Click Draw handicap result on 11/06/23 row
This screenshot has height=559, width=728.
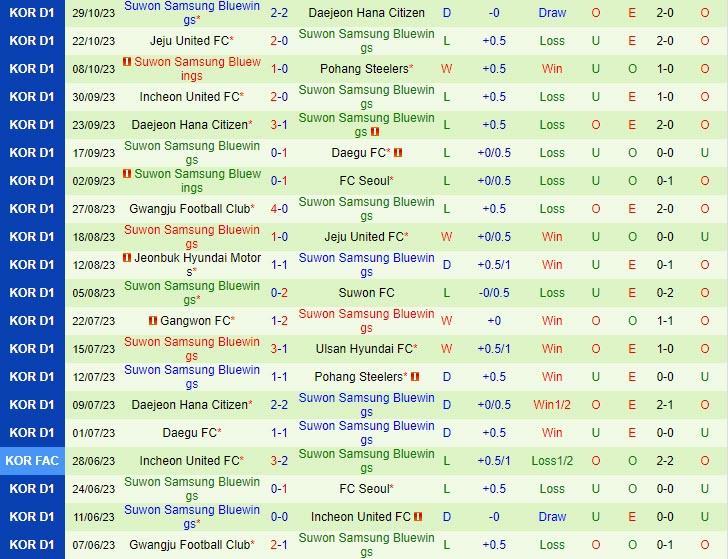click(552, 517)
